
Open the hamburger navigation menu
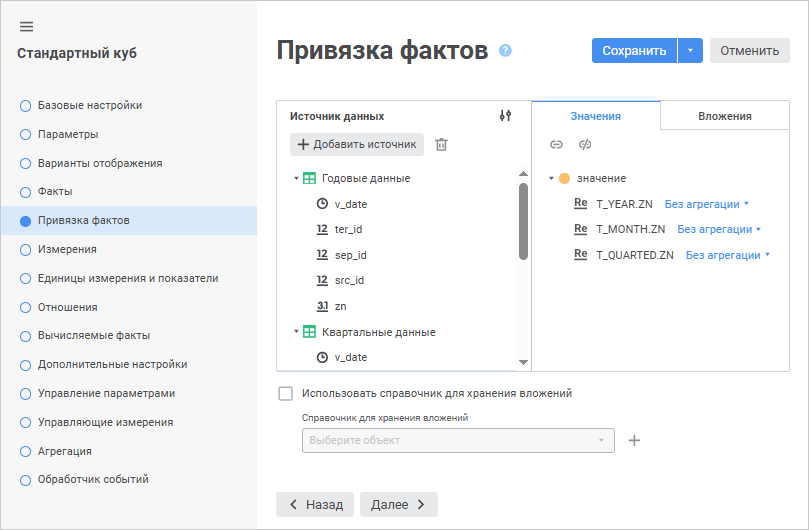pyautogui.click(x=26, y=26)
